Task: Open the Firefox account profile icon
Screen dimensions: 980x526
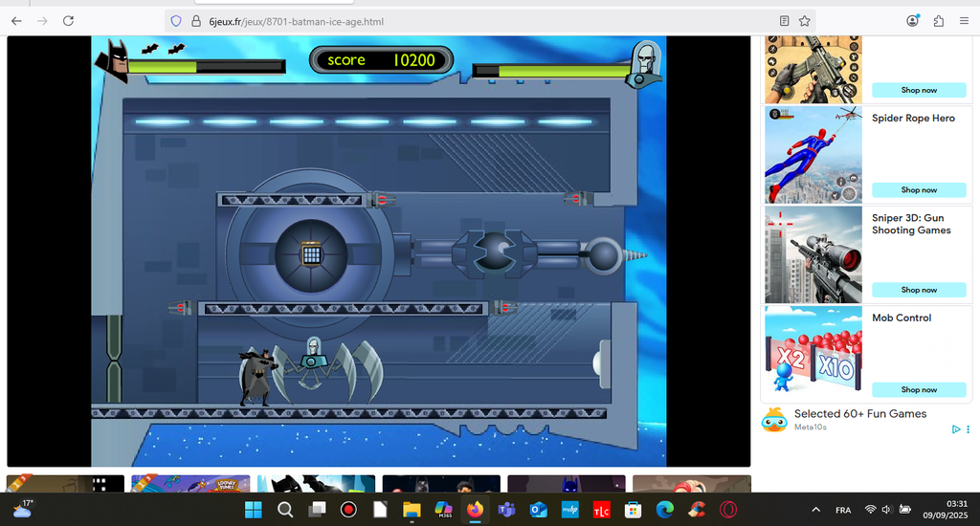Action: [x=913, y=20]
